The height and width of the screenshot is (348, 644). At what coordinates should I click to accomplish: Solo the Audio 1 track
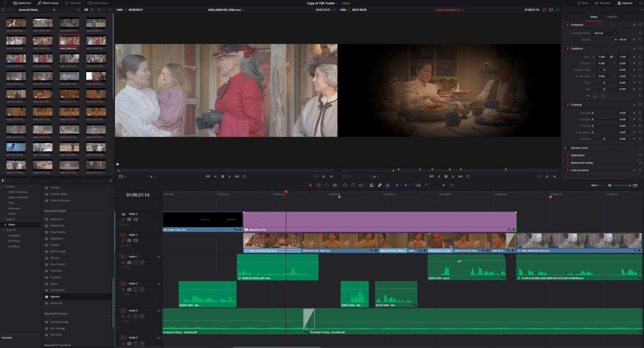click(136, 262)
